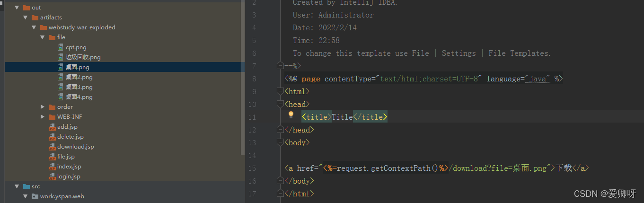Collapse the comment block fold marker
Image resolution: width=644 pixels, height=203 pixels.
pyautogui.click(x=280, y=66)
